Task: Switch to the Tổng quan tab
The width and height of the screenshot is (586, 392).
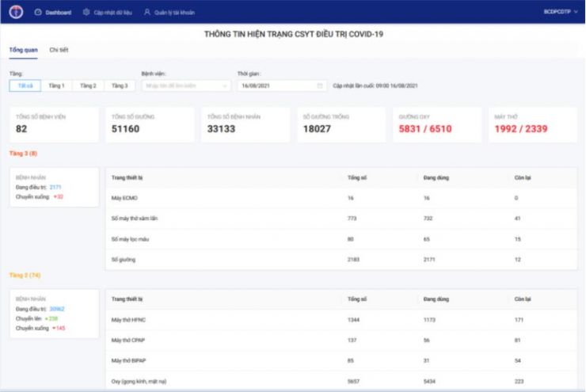Action: click(23, 50)
